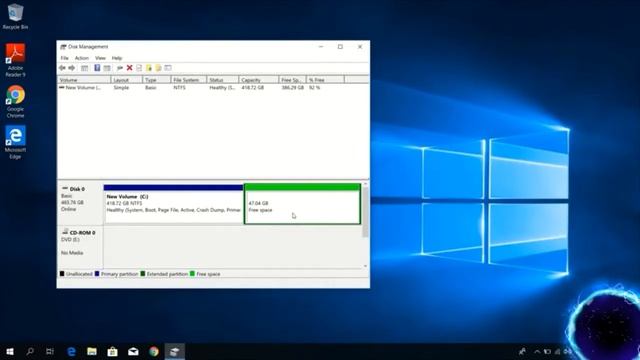Click the 418.72 GB capacity cell
The width and height of the screenshot is (640, 360).
click(253, 87)
